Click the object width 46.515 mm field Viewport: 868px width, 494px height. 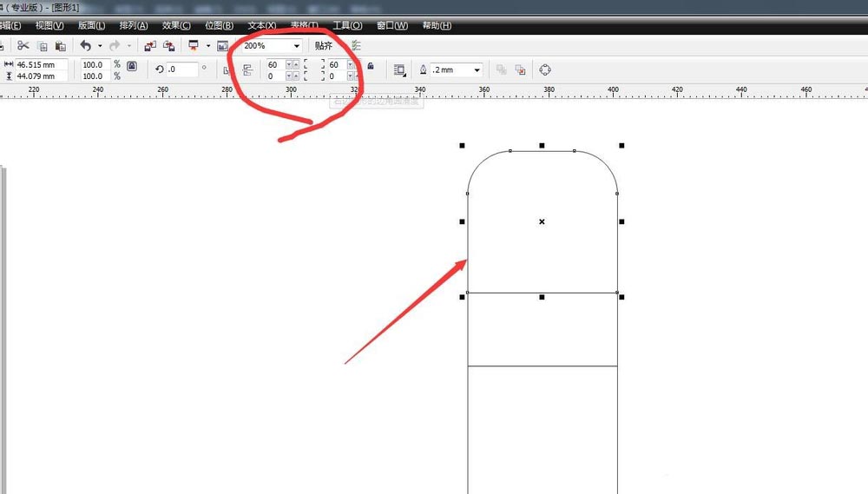(x=41, y=65)
